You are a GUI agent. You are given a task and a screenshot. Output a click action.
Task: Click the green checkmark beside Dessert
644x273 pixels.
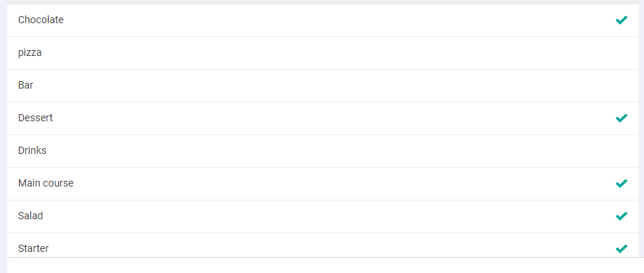click(622, 118)
